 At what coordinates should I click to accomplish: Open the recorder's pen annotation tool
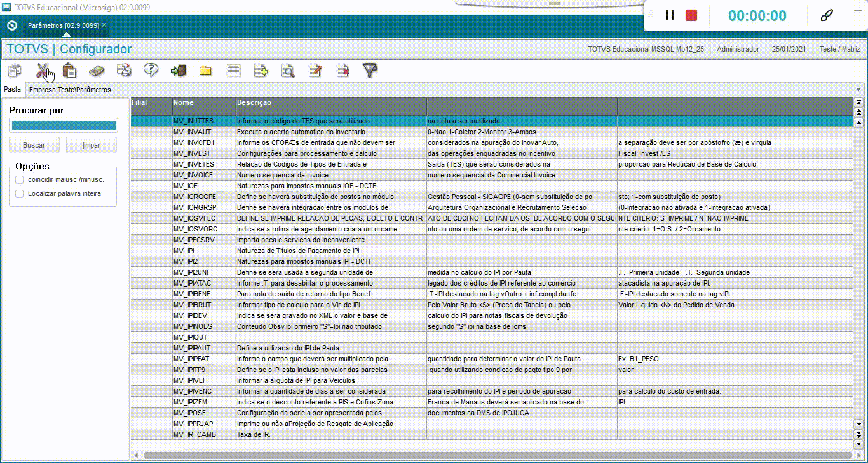pos(827,15)
